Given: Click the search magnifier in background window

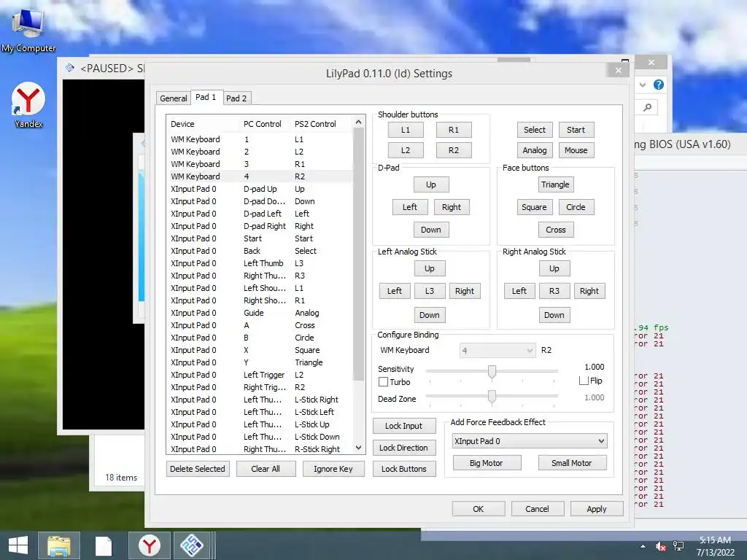Looking at the screenshot, I should coord(648,108).
